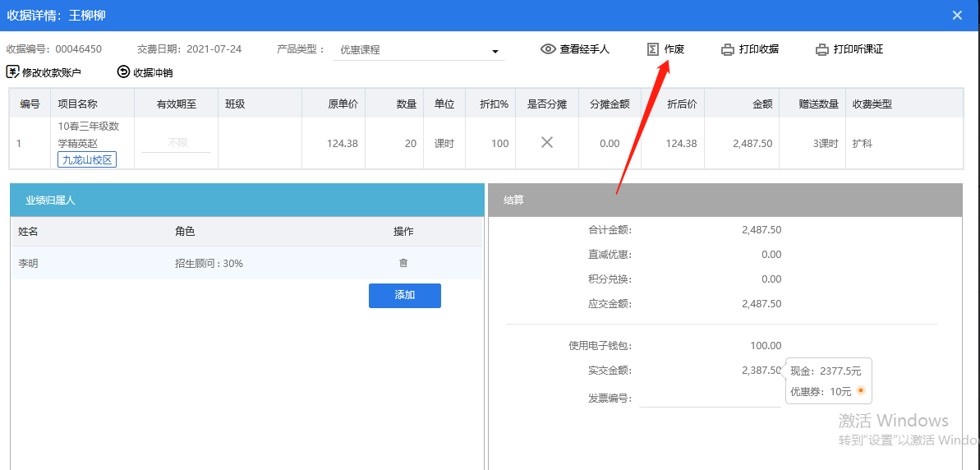Click the 添加 button

404,296
